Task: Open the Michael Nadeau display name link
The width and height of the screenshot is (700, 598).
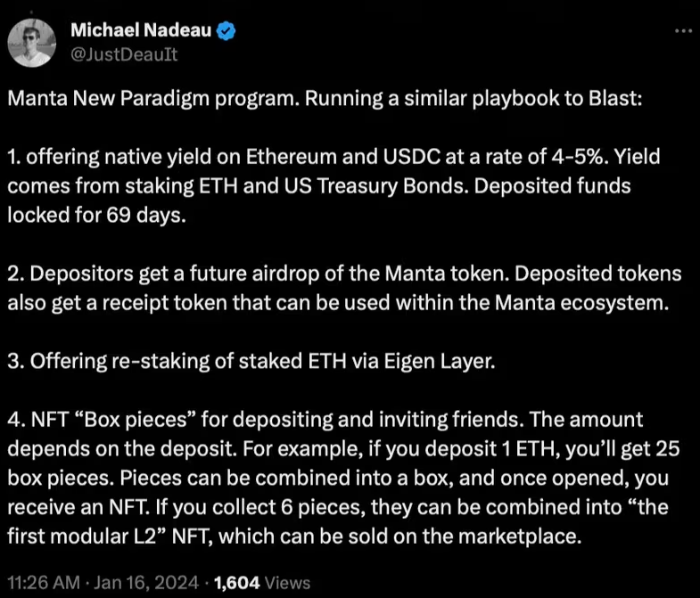Action: [141, 30]
